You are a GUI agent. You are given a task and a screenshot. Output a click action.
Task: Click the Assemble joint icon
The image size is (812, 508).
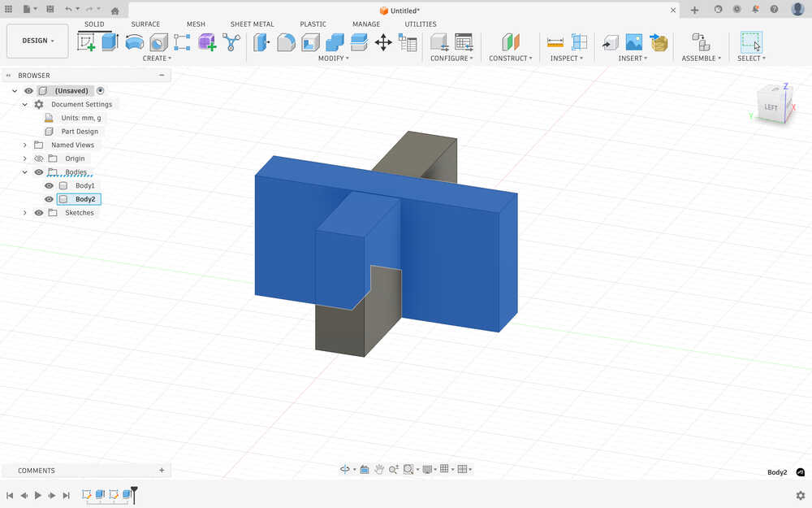tap(701, 42)
